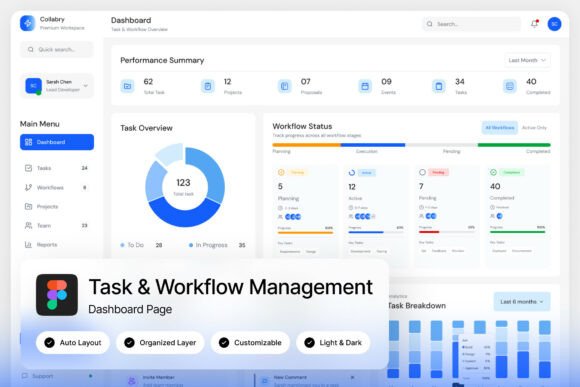Viewport: 580px width, 387px height.
Task: Click the Events calendar icon beside 09
Action: click(365, 86)
